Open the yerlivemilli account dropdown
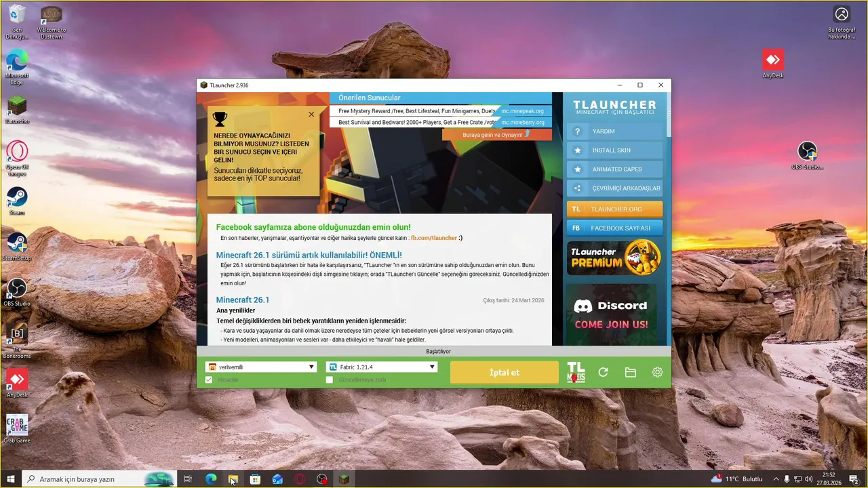The width and height of the screenshot is (868, 488). click(x=261, y=367)
